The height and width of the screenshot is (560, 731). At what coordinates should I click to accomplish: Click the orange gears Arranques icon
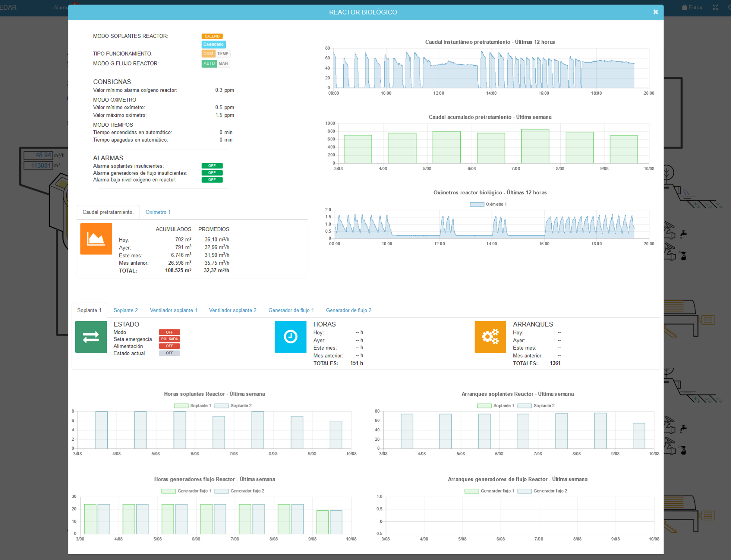point(490,337)
